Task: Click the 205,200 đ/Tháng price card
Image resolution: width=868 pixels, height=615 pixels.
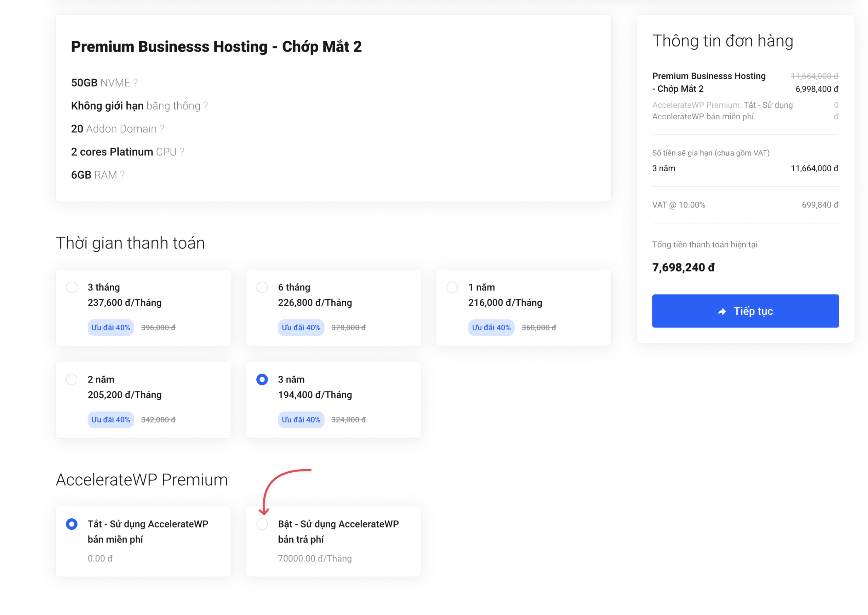Action: tap(124, 395)
